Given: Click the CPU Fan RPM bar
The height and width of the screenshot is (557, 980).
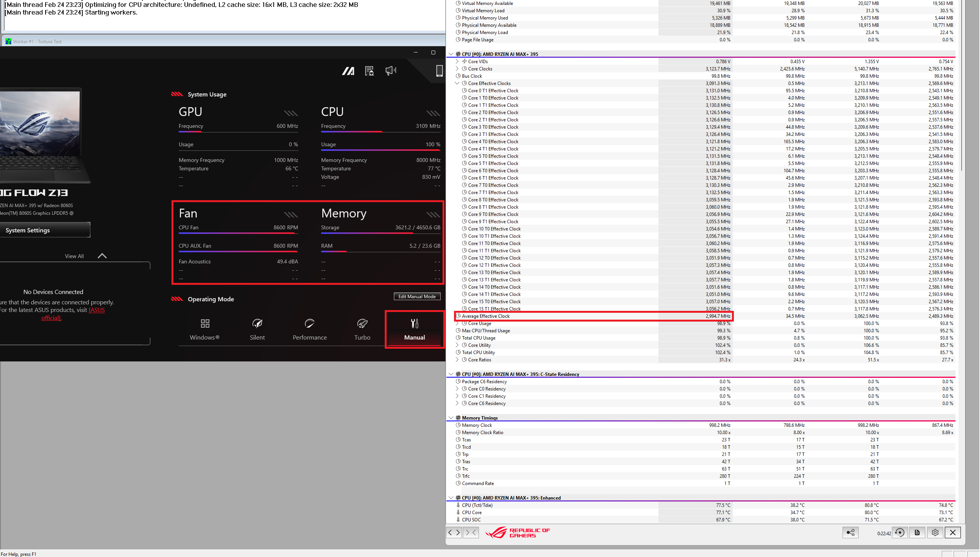Looking at the screenshot, I should pos(238,232).
